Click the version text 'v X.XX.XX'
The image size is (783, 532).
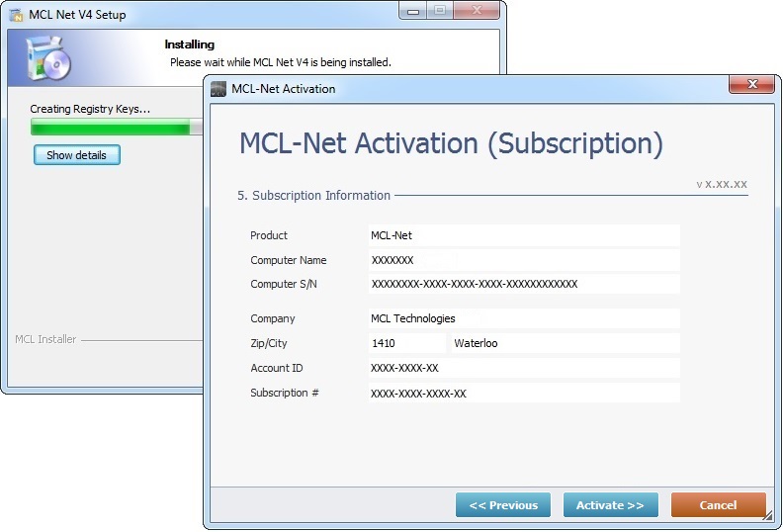tap(722, 184)
